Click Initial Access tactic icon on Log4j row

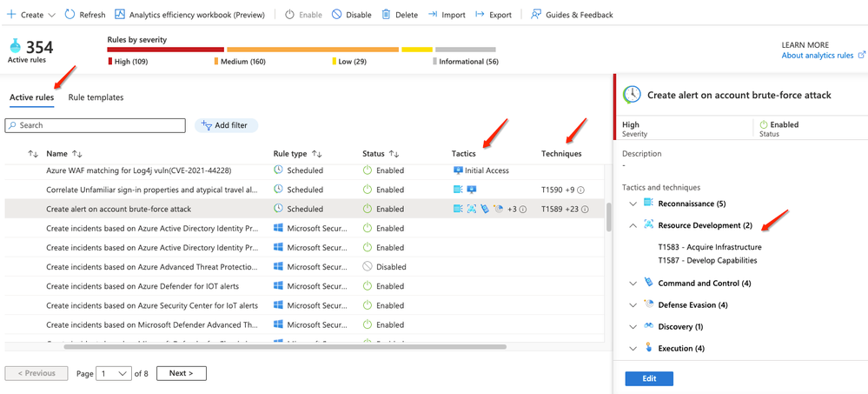458,170
